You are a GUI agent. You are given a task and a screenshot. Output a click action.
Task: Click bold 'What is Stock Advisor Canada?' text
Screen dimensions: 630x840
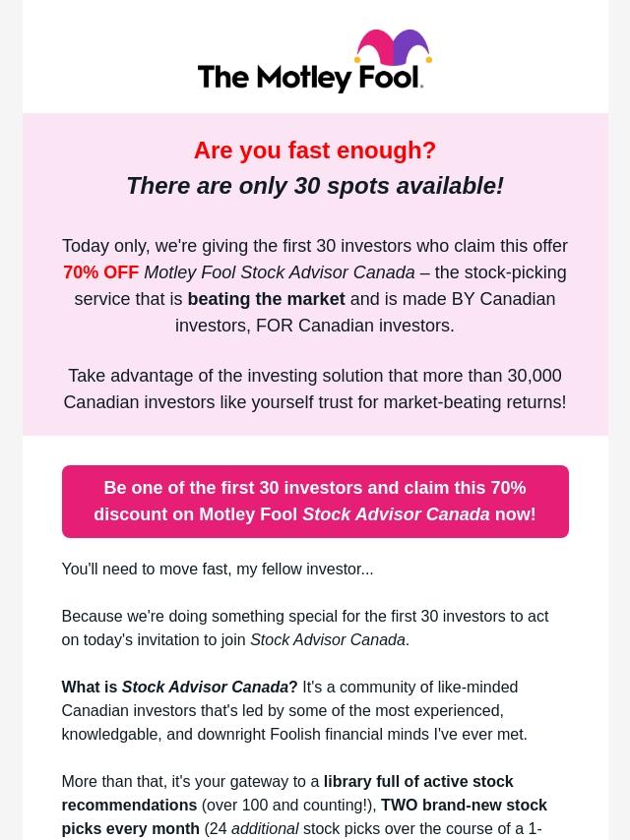point(179,687)
